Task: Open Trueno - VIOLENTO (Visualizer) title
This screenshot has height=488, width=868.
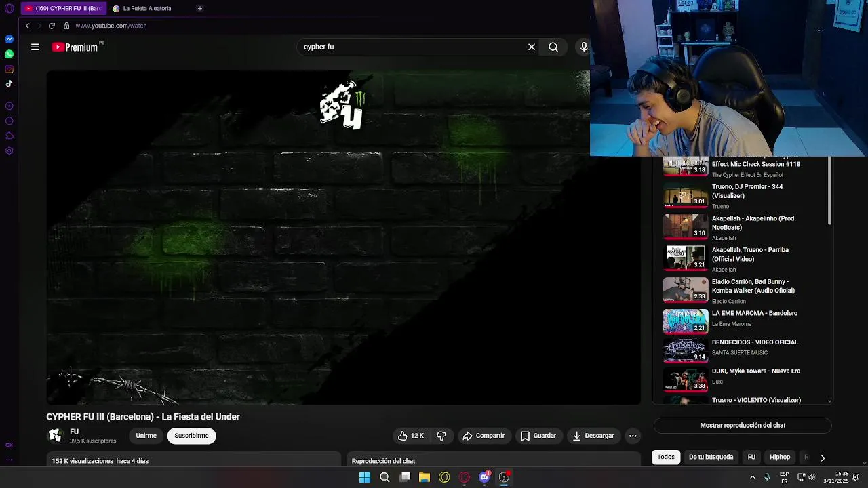Action: click(756, 400)
